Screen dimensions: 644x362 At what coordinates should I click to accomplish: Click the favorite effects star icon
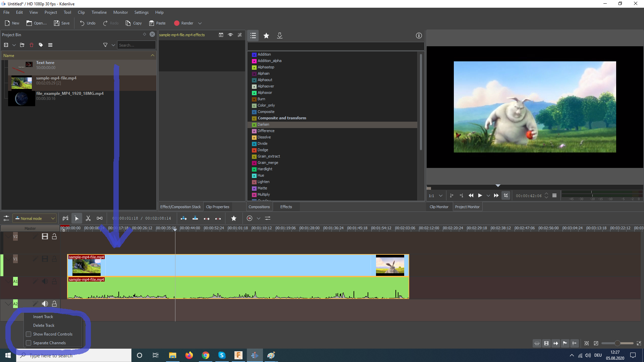(x=266, y=36)
